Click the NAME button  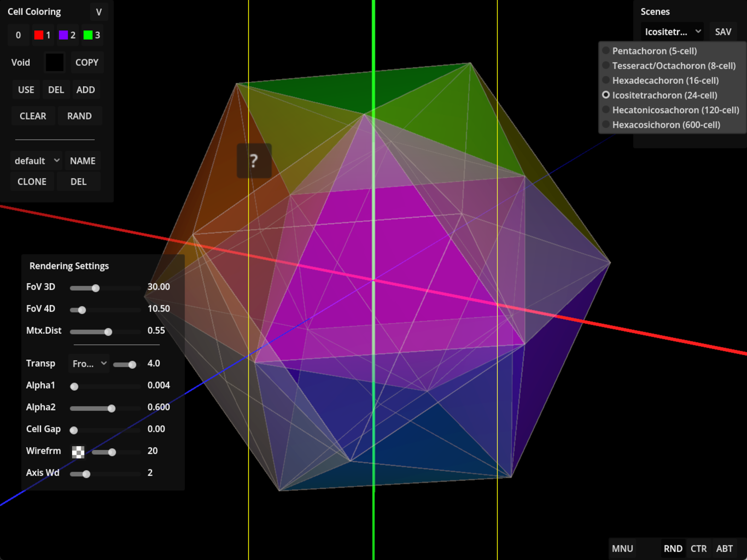(x=83, y=161)
